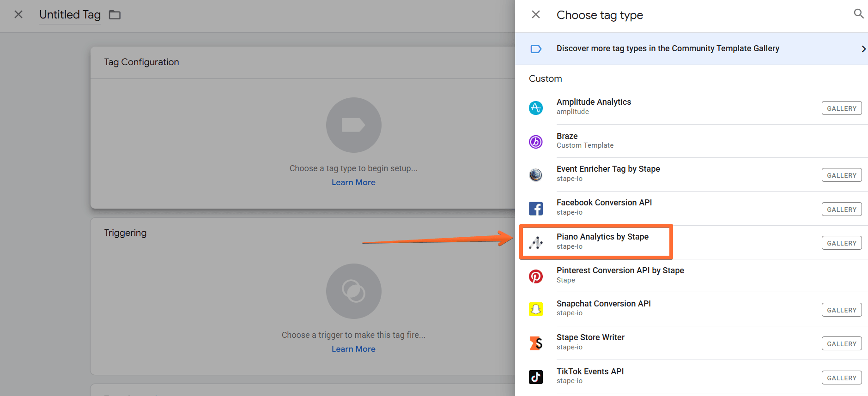Close the Untitled Tag editor
The image size is (868, 396).
18,14
